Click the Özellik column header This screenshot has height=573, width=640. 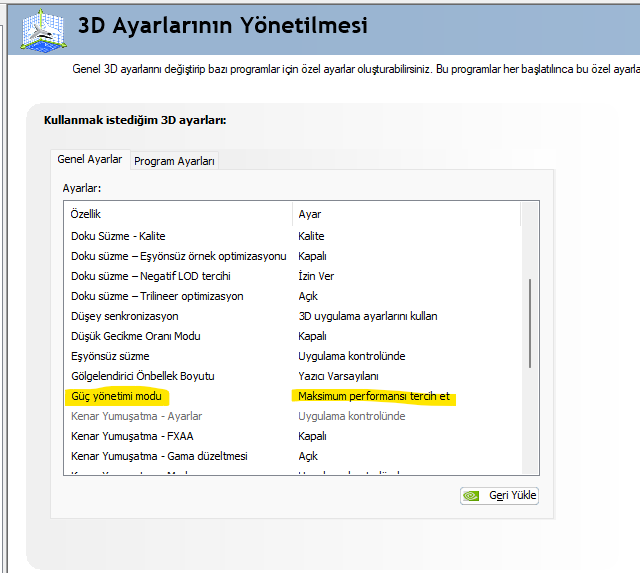pyautogui.click(x=178, y=214)
